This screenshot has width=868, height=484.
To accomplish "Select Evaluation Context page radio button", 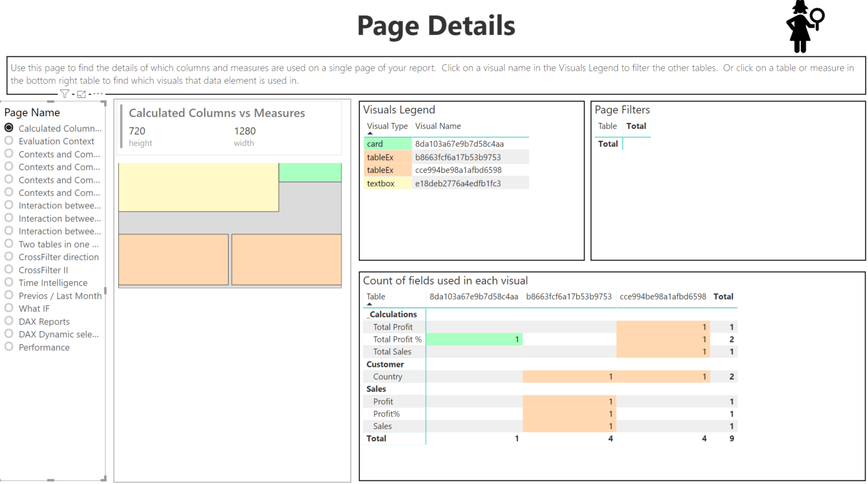I will (9, 141).
